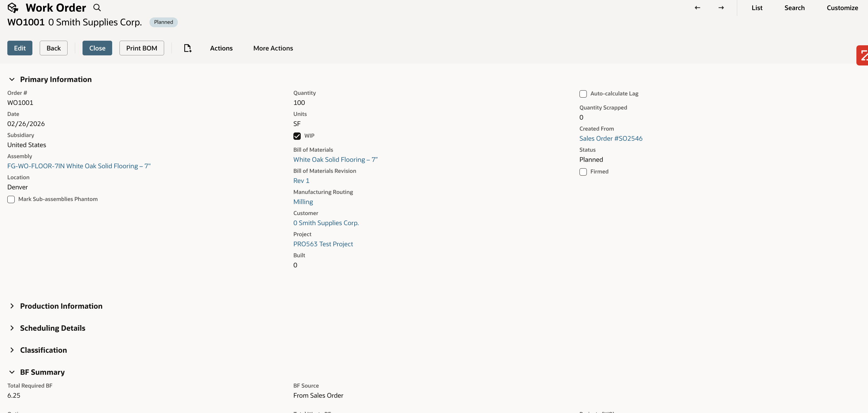Go to previous record with left arrow
This screenshot has height=413, width=868.
tap(697, 8)
